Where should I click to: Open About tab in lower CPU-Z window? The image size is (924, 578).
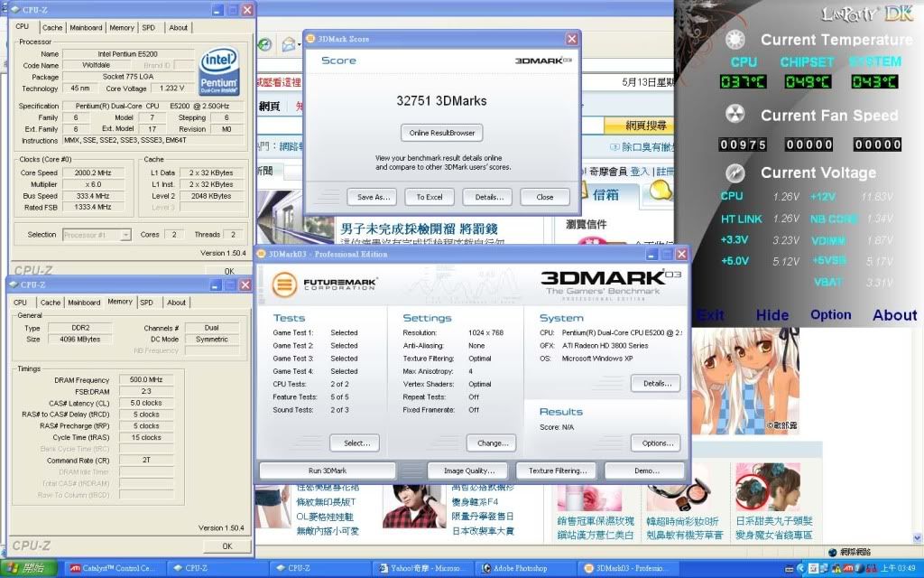176,303
